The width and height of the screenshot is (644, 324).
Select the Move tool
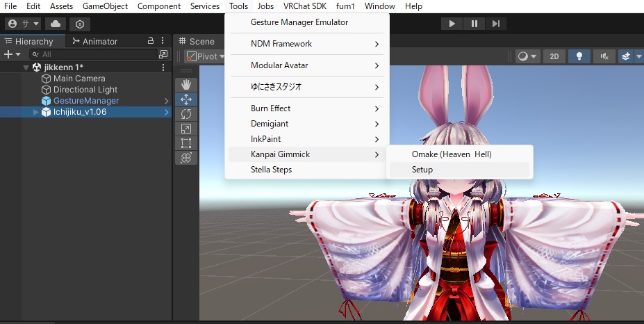[186, 99]
